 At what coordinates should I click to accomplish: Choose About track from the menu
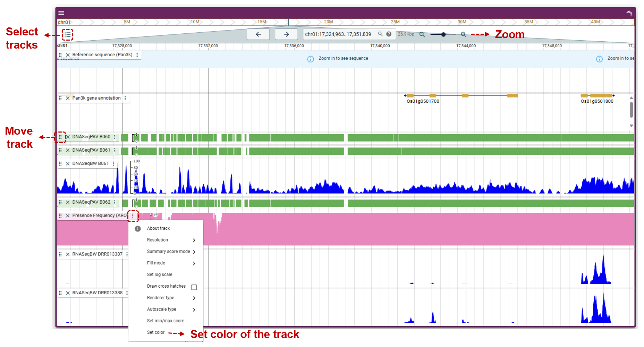point(159,228)
